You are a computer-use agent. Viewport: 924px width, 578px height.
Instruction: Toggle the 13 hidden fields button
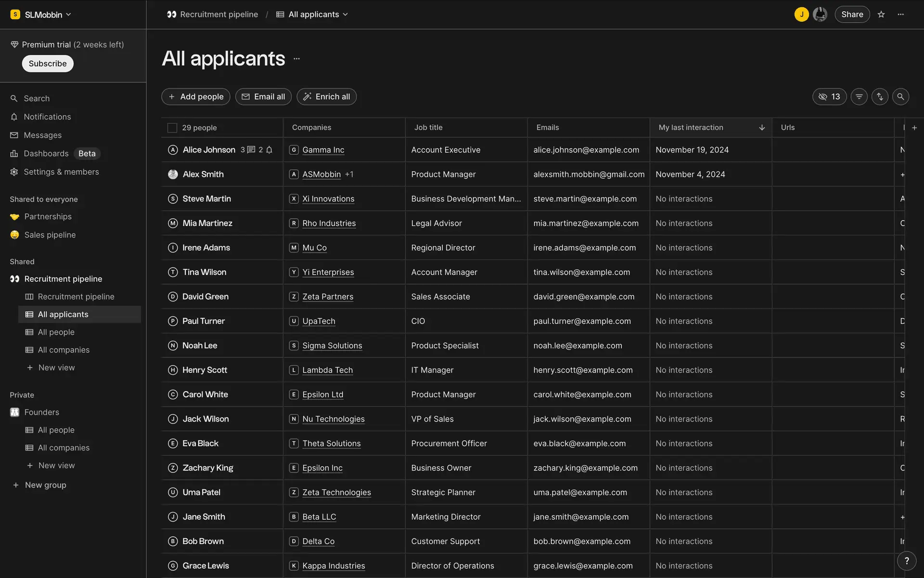[x=829, y=97]
